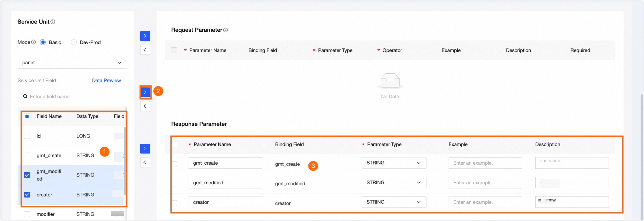Click the search magnifier icon for field name

click(x=25, y=96)
